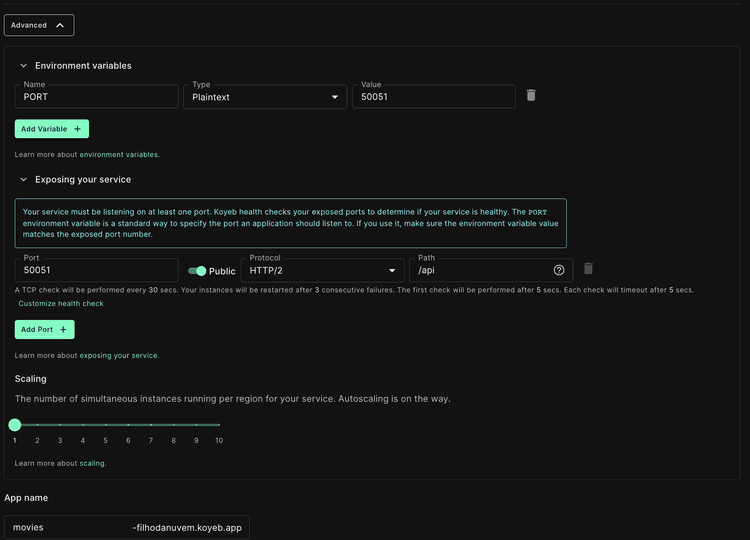This screenshot has width=750, height=540.
Task: Collapse the Advanced section
Action: point(38,25)
